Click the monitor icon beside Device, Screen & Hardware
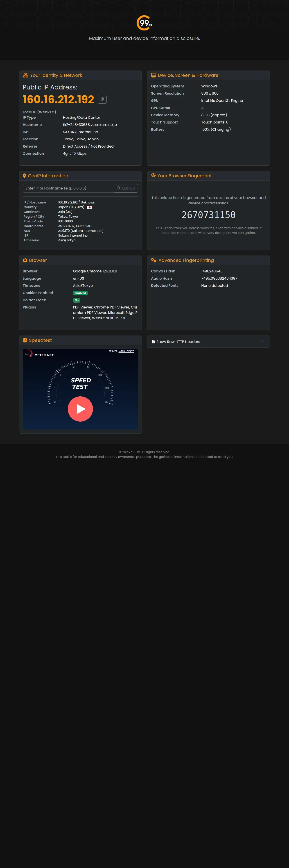This screenshot has width=289, height=868. coord(154,75)
